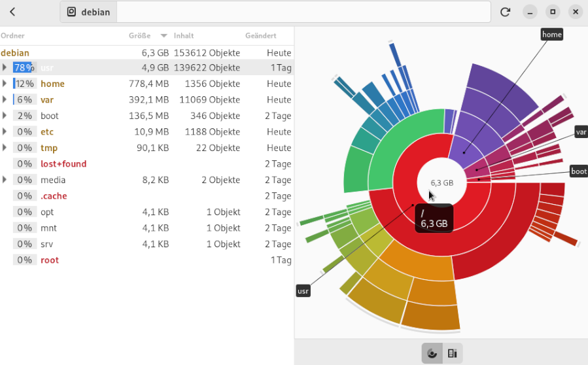Screen dimensions: 588x365
Task: Minimize the window
Action: pyautogui.click(x=530, y=12)
